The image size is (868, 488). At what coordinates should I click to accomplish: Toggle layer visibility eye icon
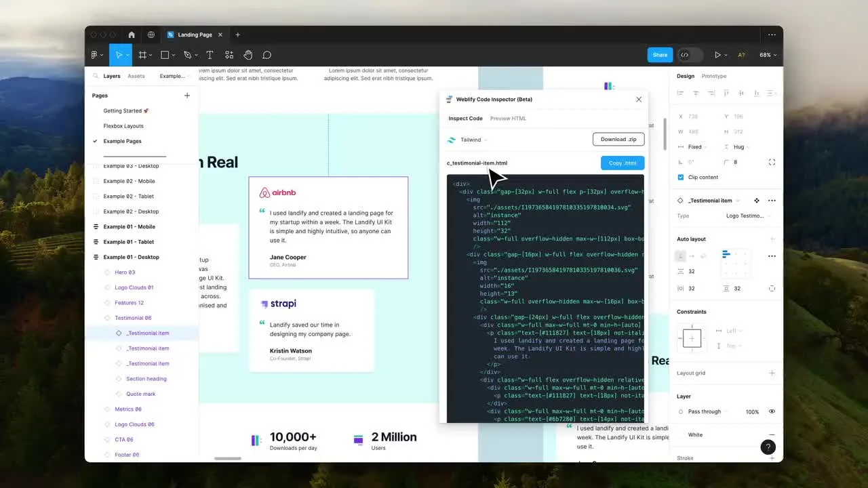[x=772, y=411]
